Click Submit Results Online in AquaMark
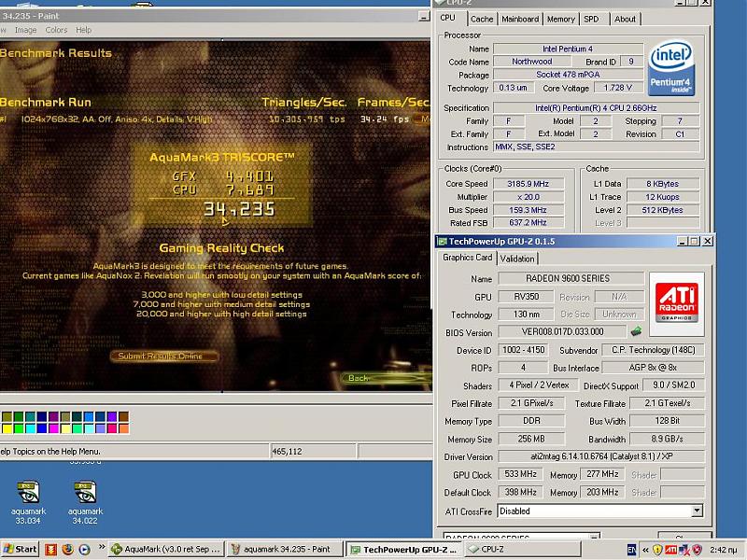747x560 pixels. pyautogui.click(x=164, y=356)
